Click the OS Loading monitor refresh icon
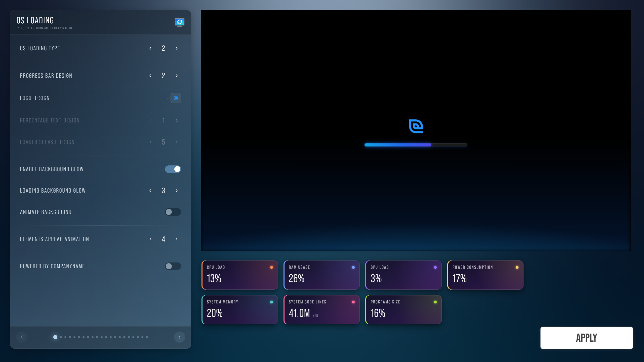 tap(179, 22)
